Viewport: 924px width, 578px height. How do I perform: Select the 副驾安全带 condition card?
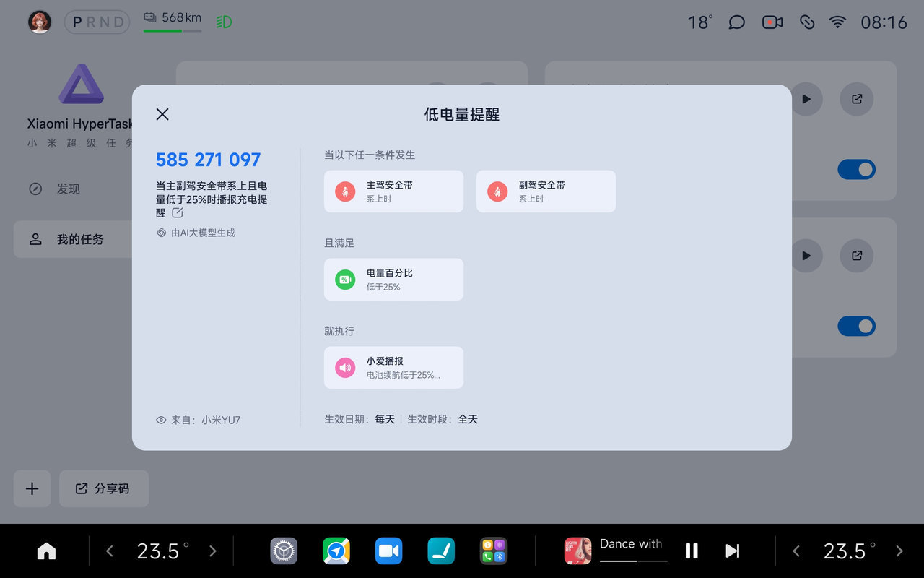click(x=546, y=191)
